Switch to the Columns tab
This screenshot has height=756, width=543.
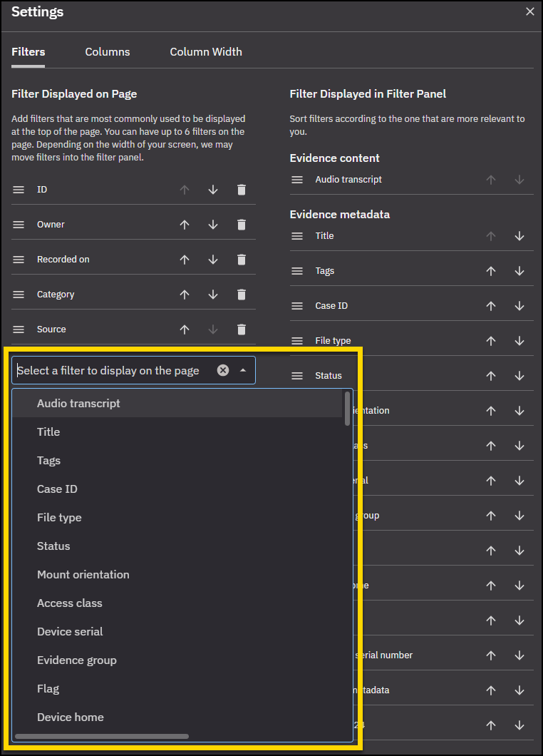(x=107, y=51)
